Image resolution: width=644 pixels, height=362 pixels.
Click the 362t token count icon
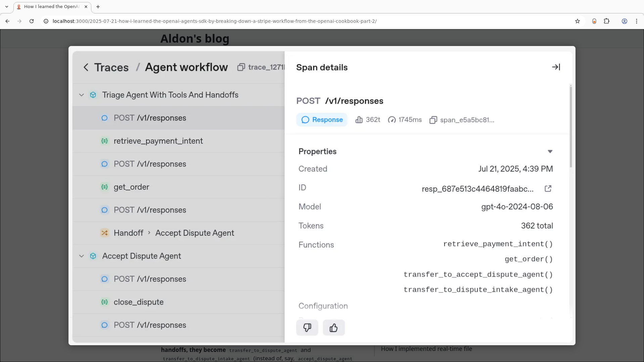coord(359,120)
